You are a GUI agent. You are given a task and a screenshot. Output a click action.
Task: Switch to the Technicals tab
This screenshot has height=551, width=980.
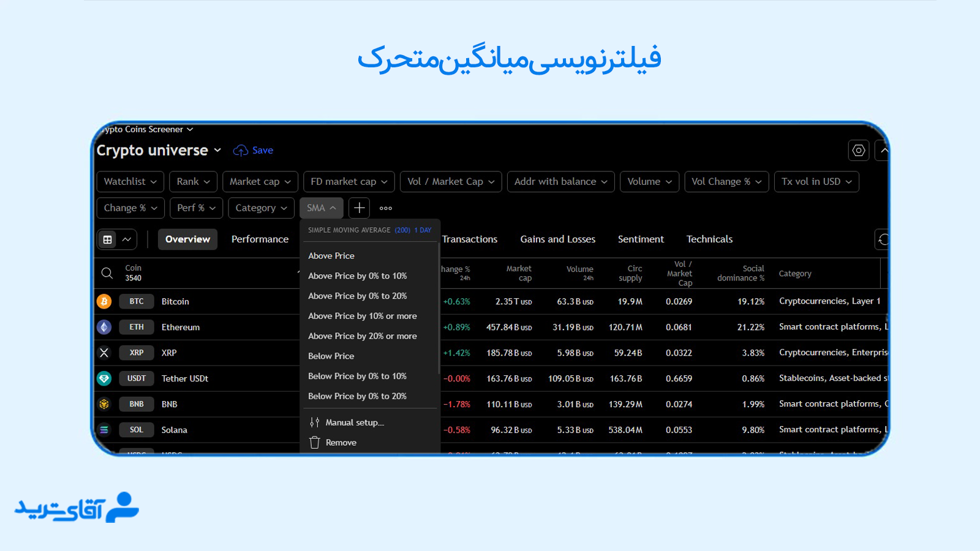(x=709, y=239)
